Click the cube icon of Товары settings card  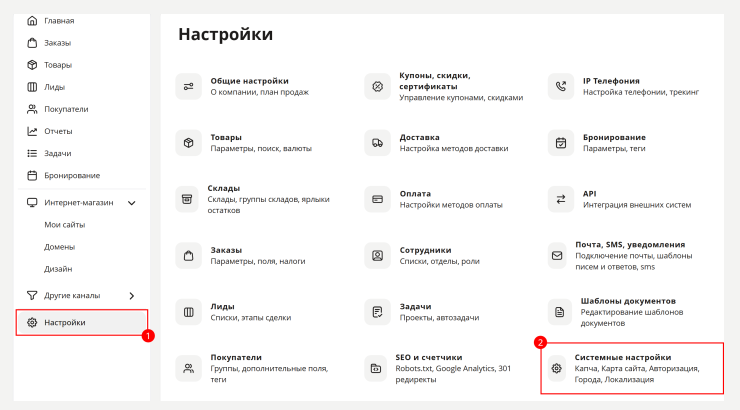tap(188, 142)
